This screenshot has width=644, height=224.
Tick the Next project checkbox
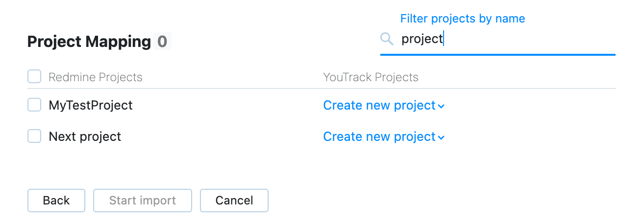pyautogui.click(x=34, y=136)
